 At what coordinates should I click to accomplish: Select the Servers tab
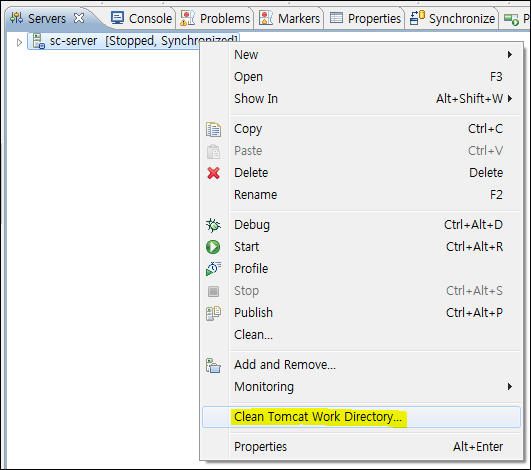coord(47,18)
